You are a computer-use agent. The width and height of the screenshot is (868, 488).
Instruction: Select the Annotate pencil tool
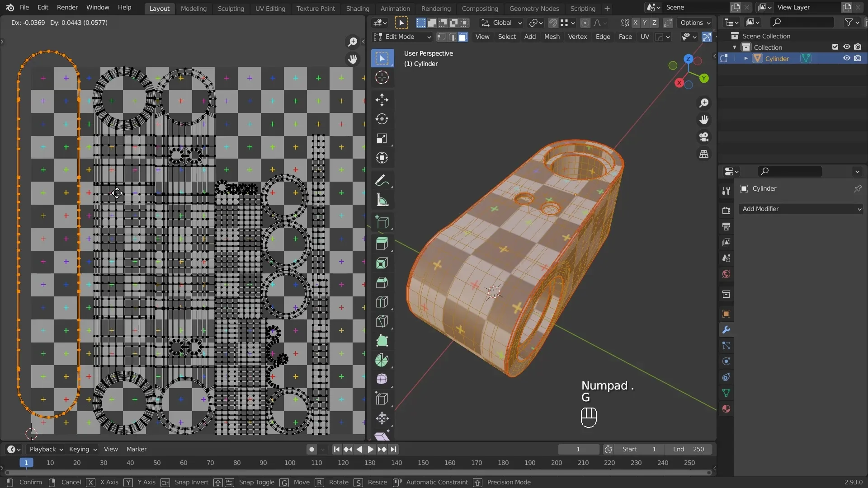tap(382, 181)
